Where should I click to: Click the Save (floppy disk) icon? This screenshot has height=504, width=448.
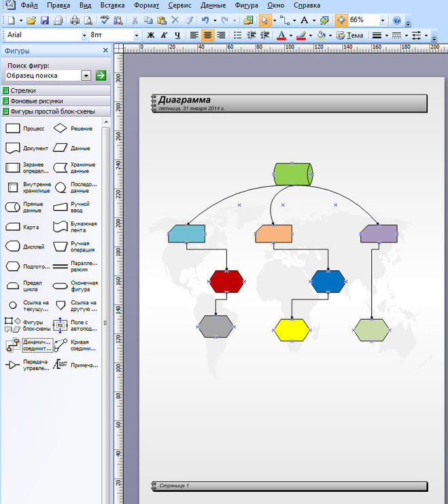(45, 20)
